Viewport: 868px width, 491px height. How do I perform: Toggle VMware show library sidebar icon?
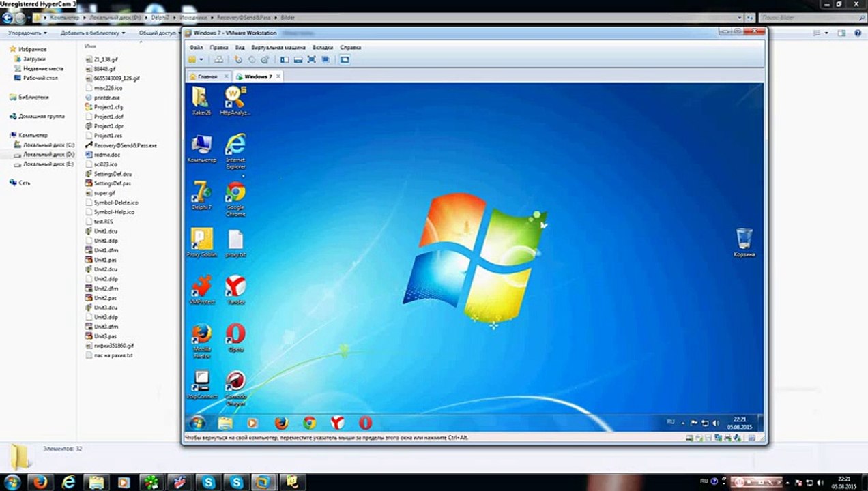click(285, 60)
